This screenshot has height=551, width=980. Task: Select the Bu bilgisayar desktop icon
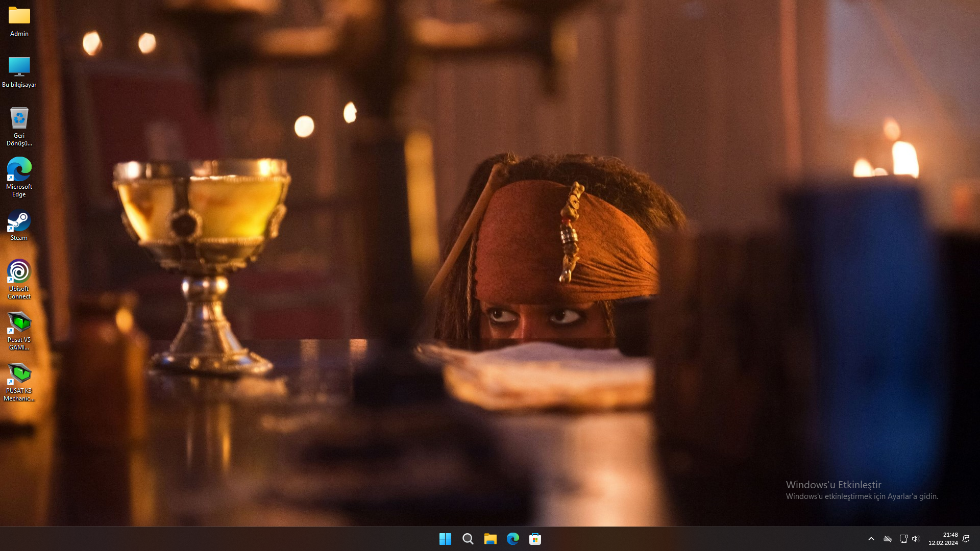[19, 72]
